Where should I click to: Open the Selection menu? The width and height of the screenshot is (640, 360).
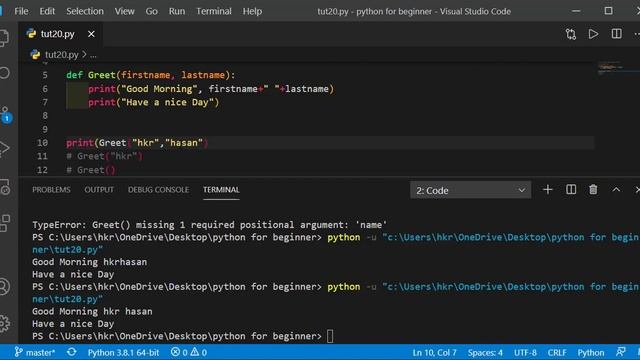pos(85,11)
